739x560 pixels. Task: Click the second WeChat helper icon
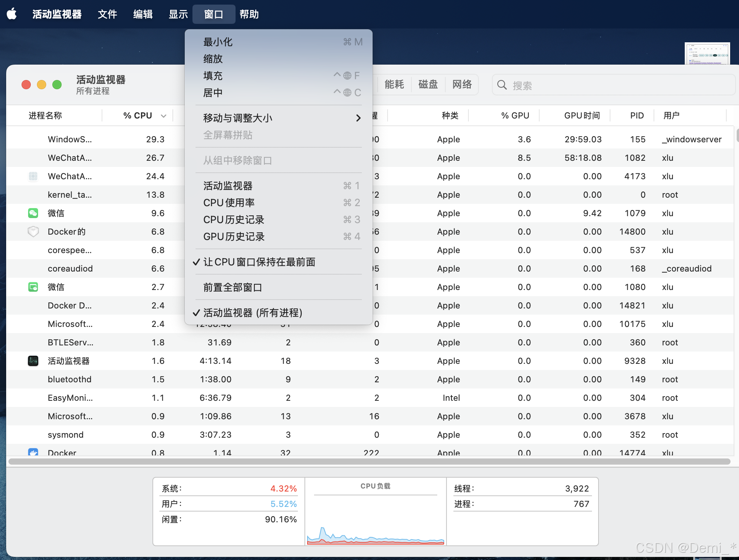(x=33, y=287)
